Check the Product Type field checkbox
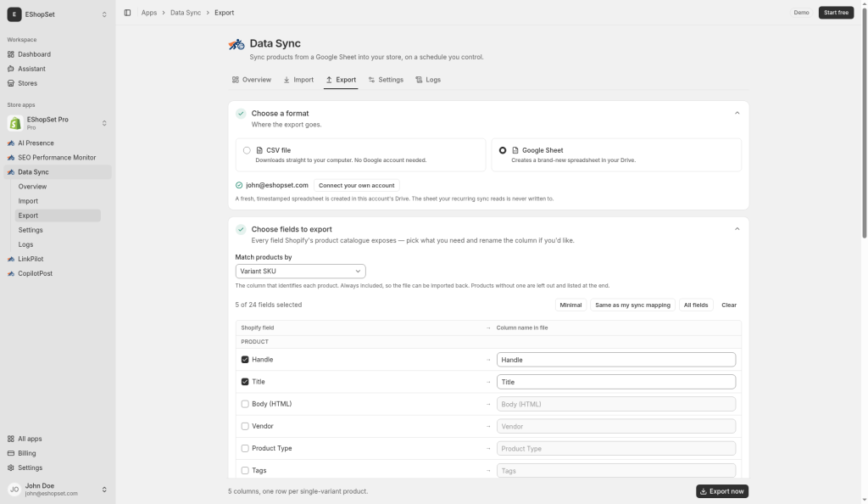868x504 pixels. point(245,448)
